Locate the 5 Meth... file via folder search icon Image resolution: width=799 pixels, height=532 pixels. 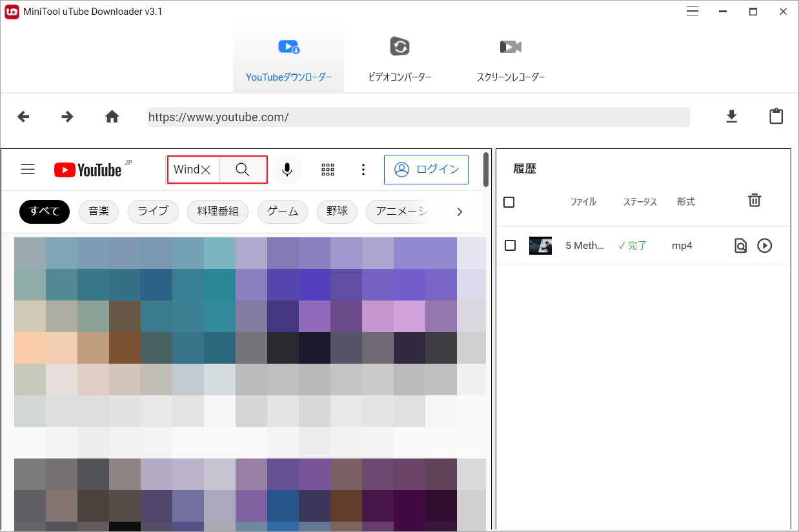click(741, 246)
